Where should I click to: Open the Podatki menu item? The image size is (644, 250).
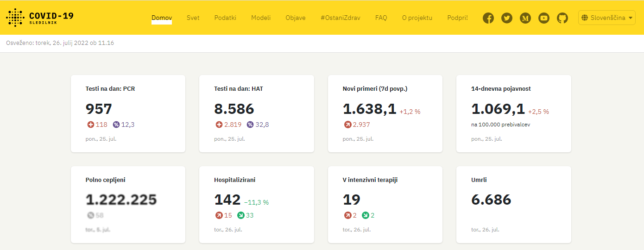coord(225,18)
